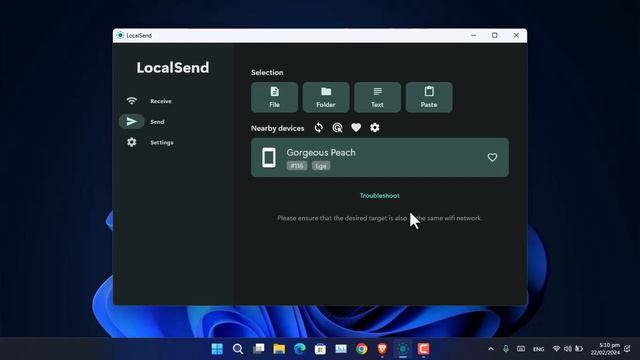640x360 pixels.
Task: Click the battery tray icon
Action: click(x=579, y=349)
